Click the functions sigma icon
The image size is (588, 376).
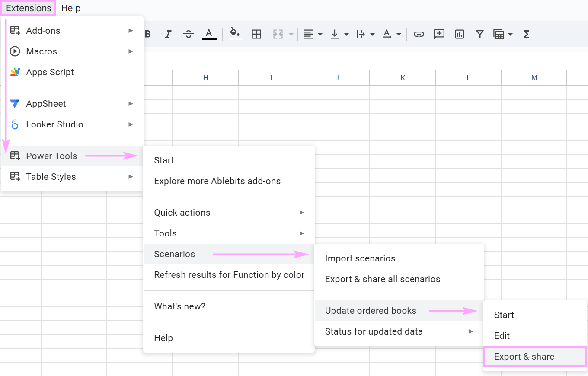coord(527,34)
